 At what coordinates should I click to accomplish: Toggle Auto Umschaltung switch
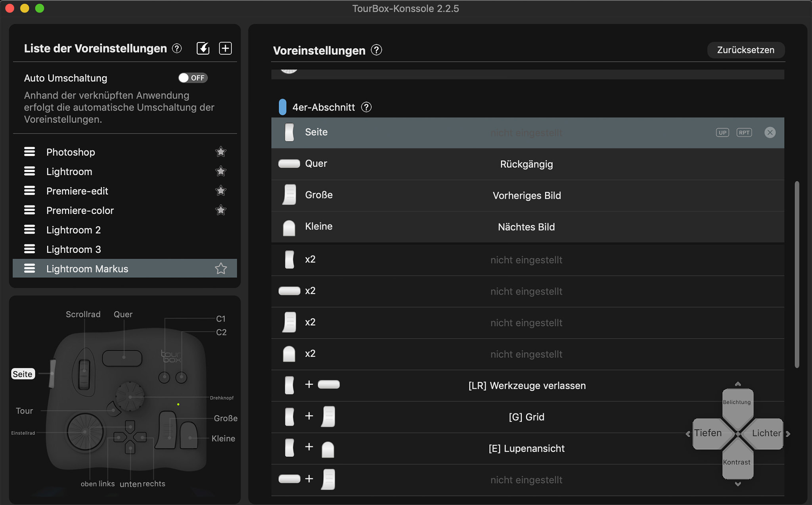(x=193, y=78)
